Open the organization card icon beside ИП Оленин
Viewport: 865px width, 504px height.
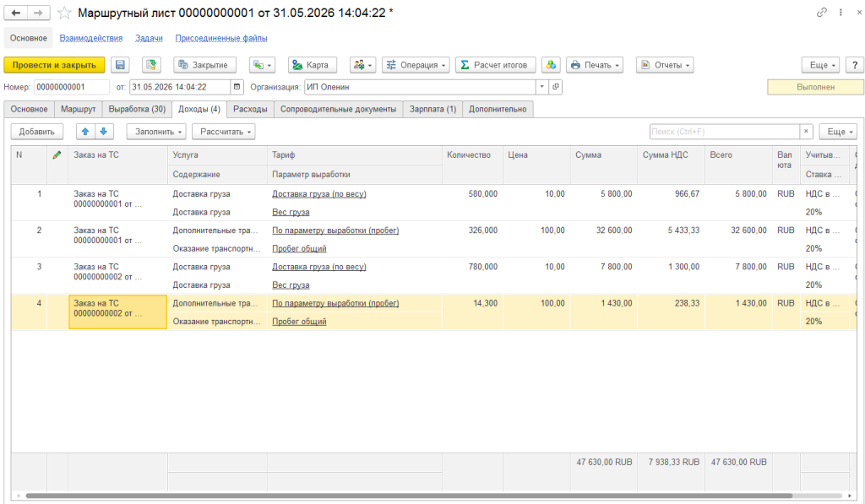[x=556, y=87]
